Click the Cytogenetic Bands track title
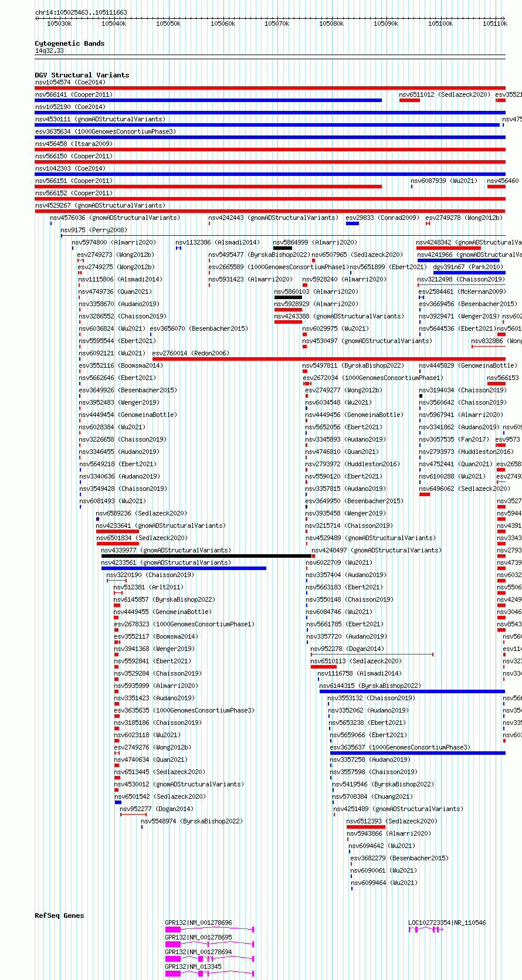The height and width of the screenshot is (980, 522). tap(69, 43)
